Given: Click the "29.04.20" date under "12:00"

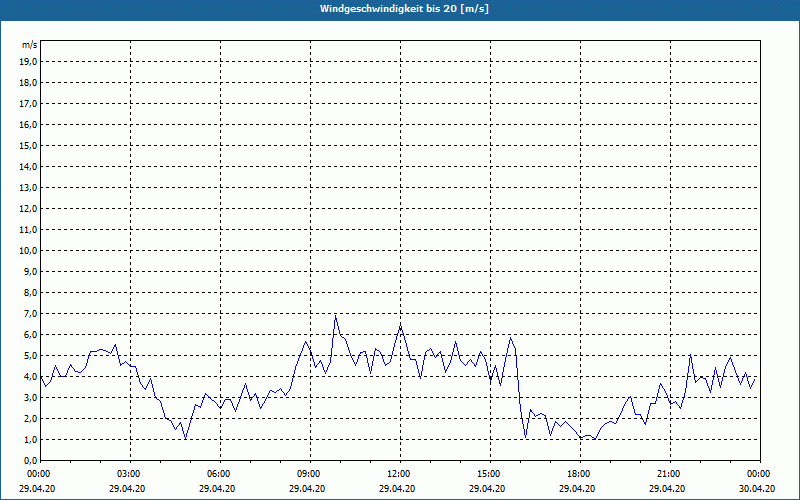Looking at the screenshot, I should tap(397, 489).
